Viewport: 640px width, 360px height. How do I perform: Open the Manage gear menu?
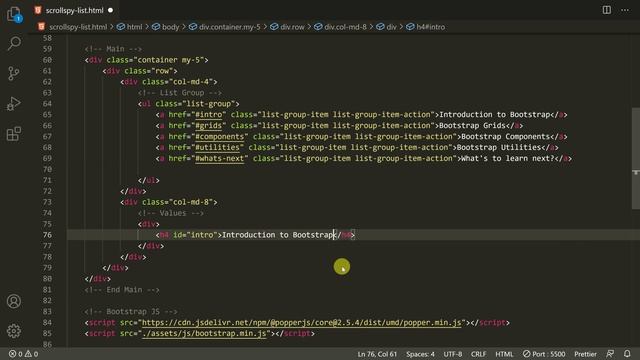coord(14,331)
